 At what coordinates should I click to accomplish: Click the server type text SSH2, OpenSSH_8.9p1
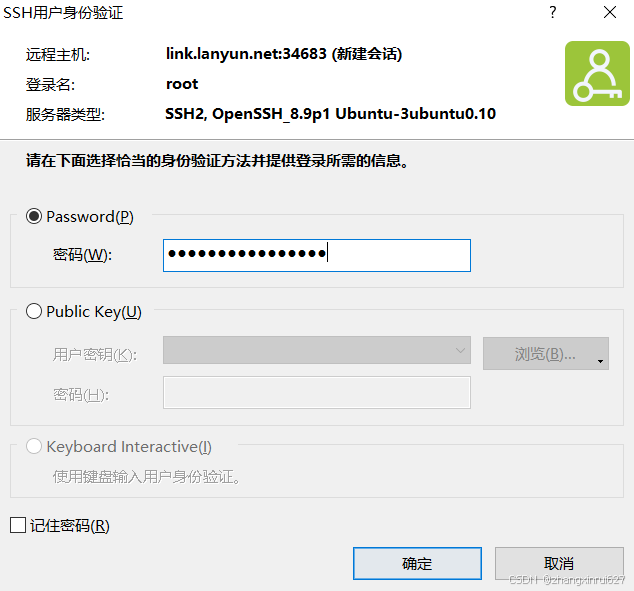247,114
